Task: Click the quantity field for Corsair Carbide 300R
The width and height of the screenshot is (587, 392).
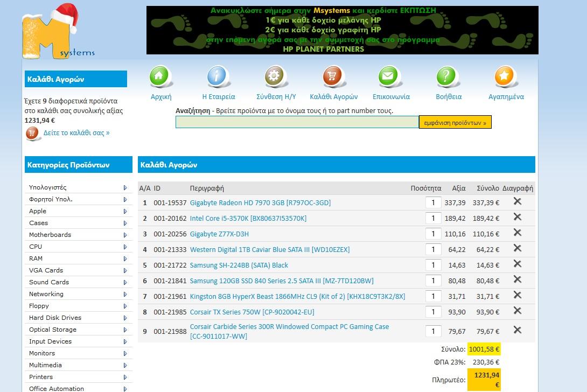Action: point(433,331)
